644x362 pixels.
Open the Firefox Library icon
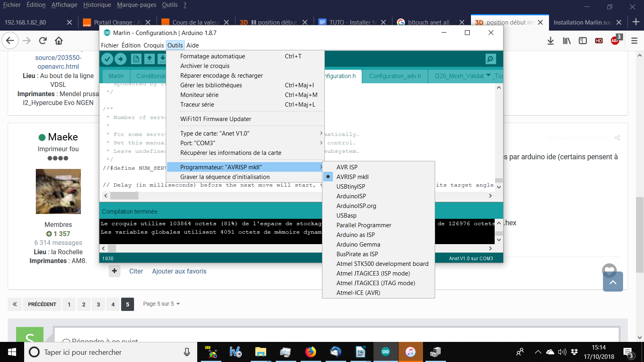point(567,41)
